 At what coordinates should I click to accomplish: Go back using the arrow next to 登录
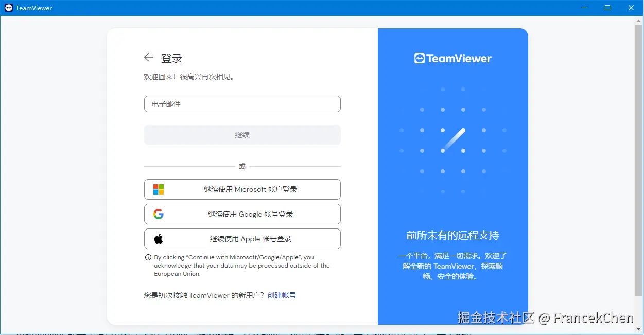point(149,58)
